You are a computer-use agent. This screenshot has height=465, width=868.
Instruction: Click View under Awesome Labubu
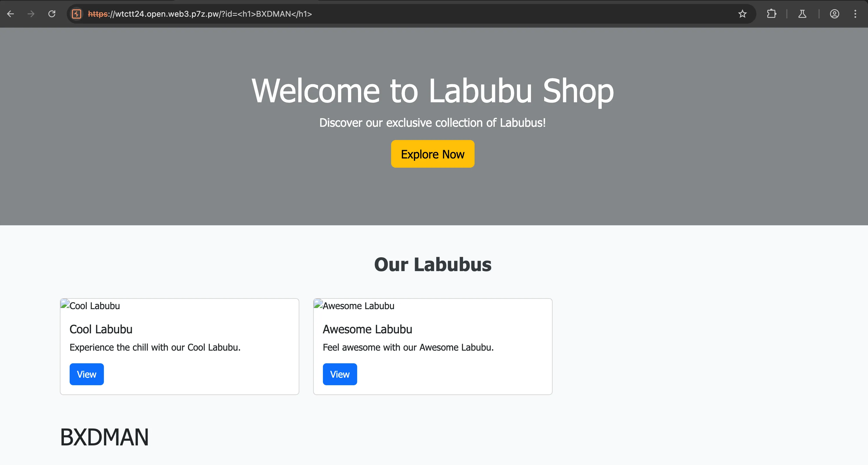(x=340, y=374)
